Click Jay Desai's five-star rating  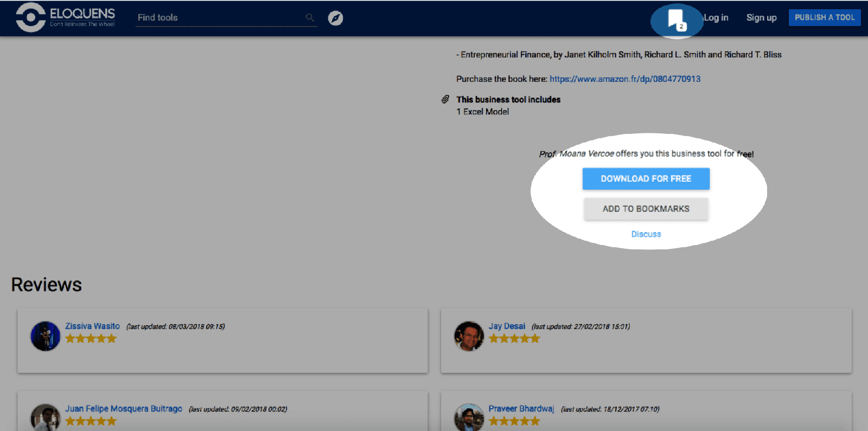(514, 338)
